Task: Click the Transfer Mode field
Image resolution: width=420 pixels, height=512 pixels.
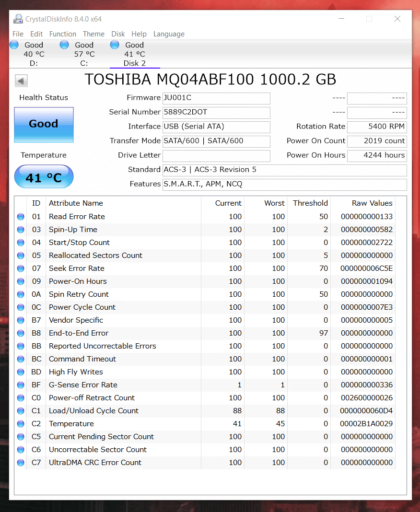Action: (216, 141)
